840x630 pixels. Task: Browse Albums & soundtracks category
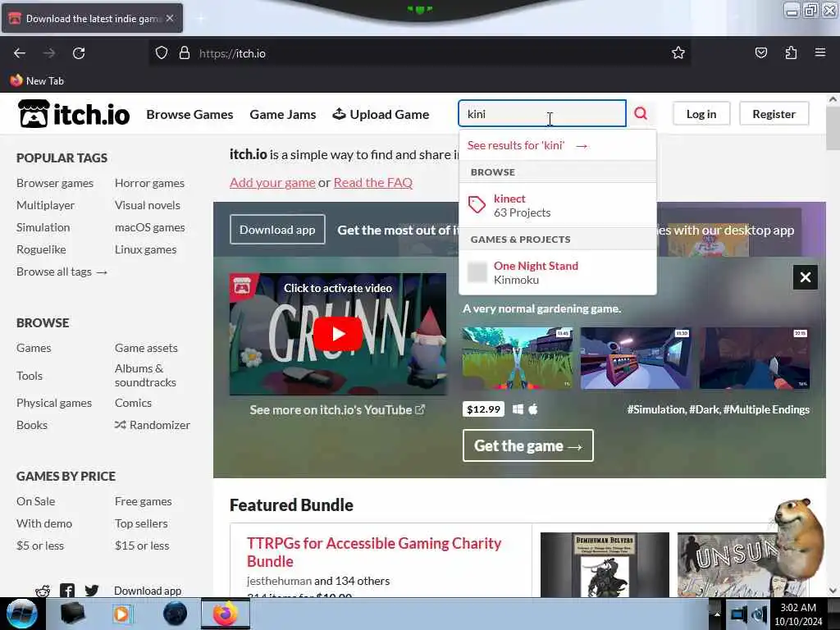click(x=145, y=376)
